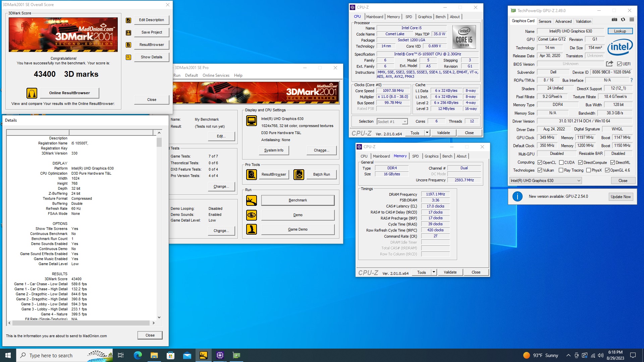Open the GPU-Z hamburger menu

tap(632, 20)
